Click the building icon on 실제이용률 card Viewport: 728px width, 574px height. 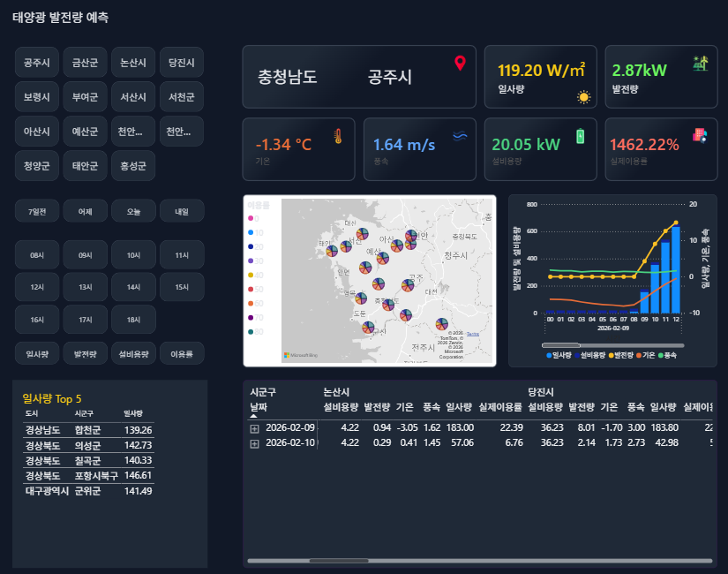coord(700,135)
